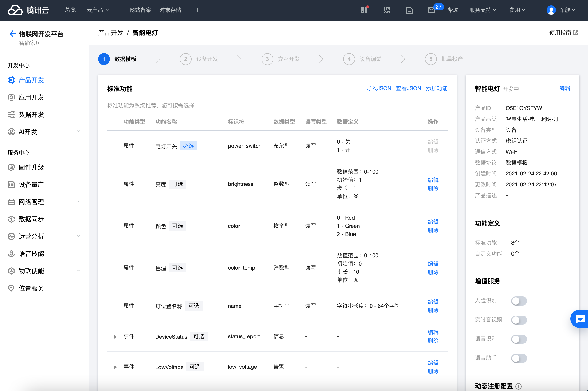Click 添加功能 to add a function

(x=436, y=88)
